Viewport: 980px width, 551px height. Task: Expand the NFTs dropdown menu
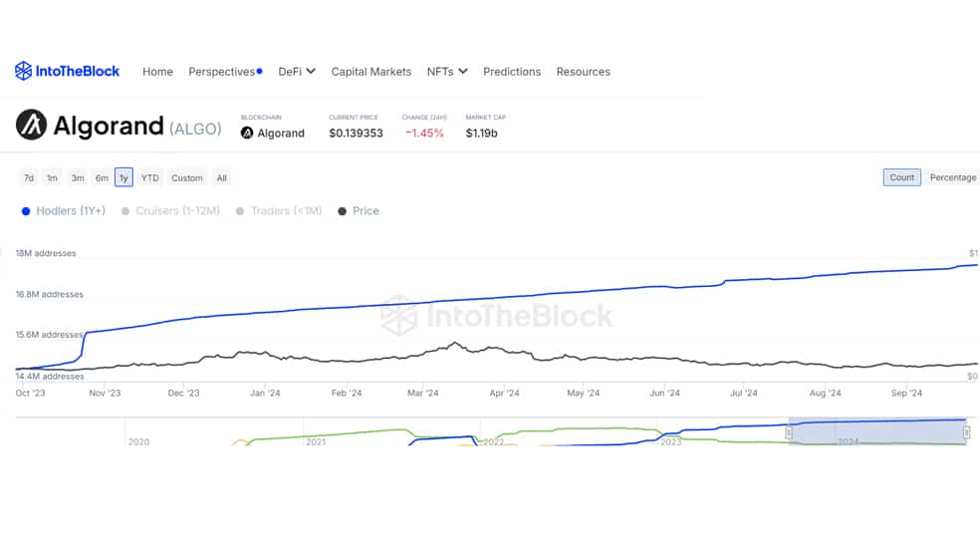tap(447, 72)
